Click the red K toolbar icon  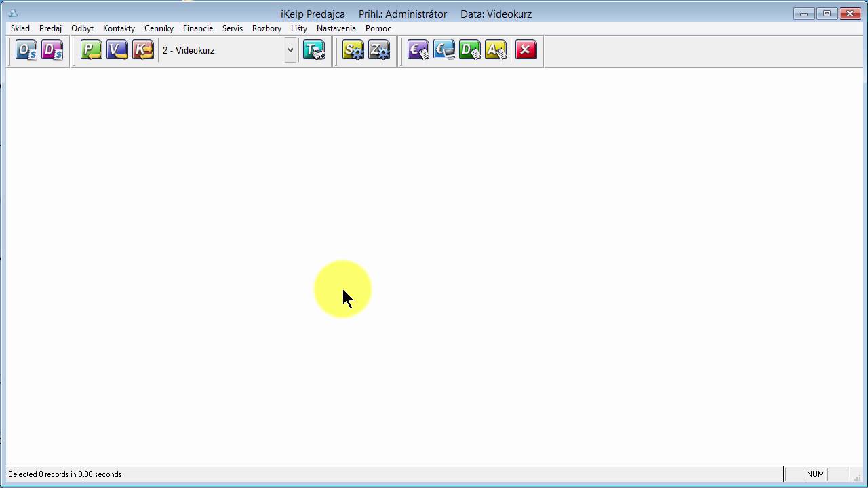tap(143, 50)
